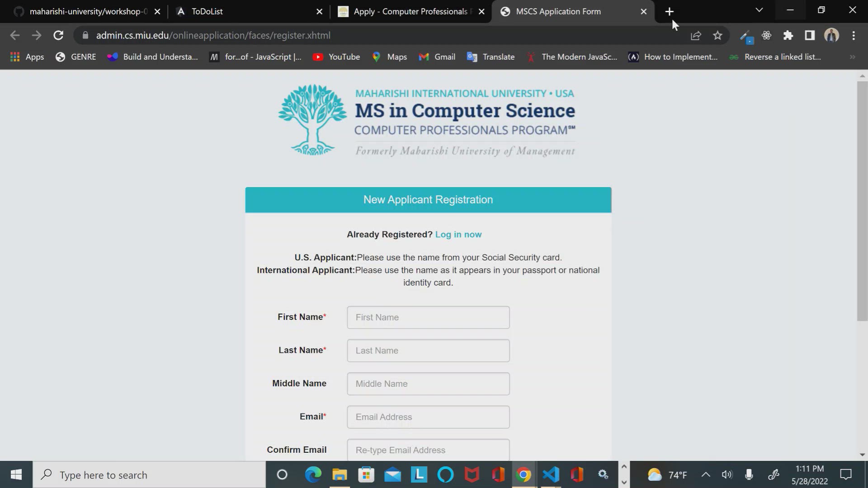This screenshot has width=868, height=488.
Task: Open Cortana circle icon on taskbar
Action: (x=282, y=475)
